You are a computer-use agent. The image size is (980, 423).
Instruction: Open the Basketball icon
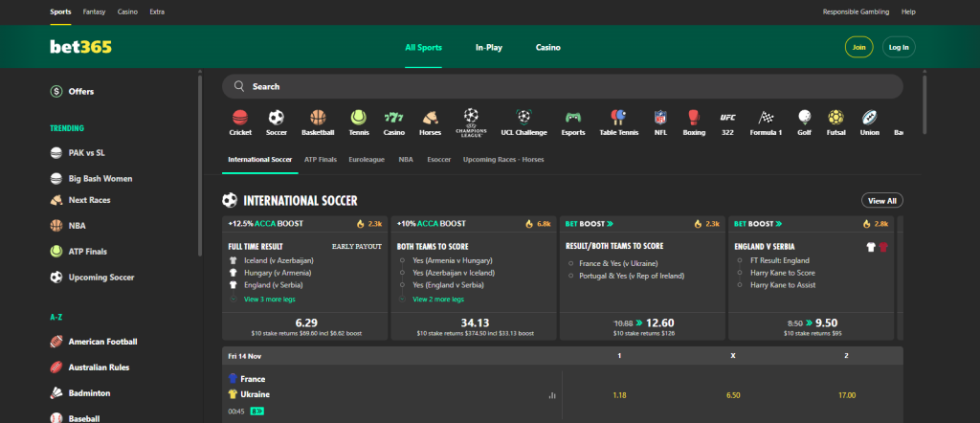pos(318,117)
